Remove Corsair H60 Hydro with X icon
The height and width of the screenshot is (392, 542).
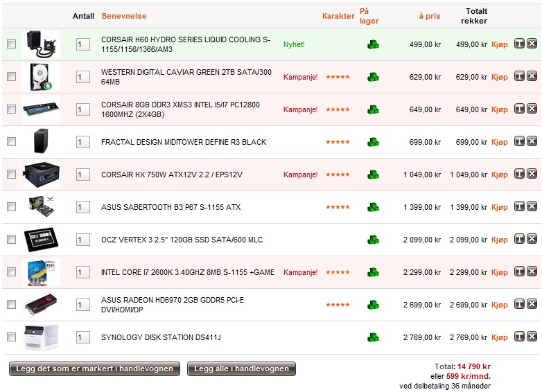tap(532, 44)
